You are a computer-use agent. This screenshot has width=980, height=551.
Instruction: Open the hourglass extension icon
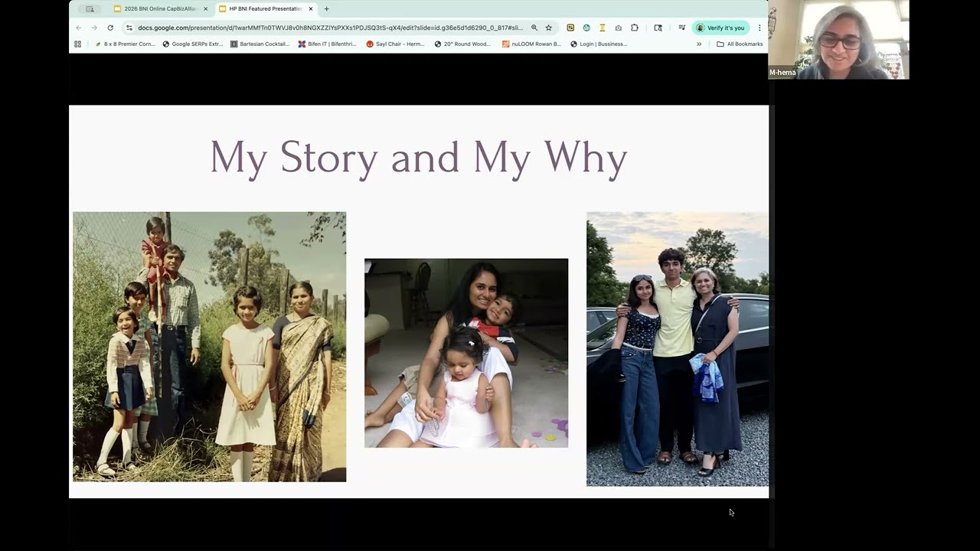coord(603,28)
